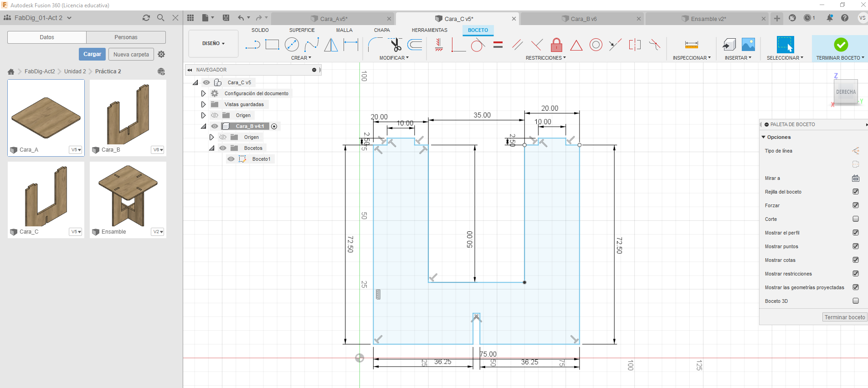The height and width of the screenshot is (388, 868).
Task: Uncheck Mostrar el perfil
Action: [856, 233]
